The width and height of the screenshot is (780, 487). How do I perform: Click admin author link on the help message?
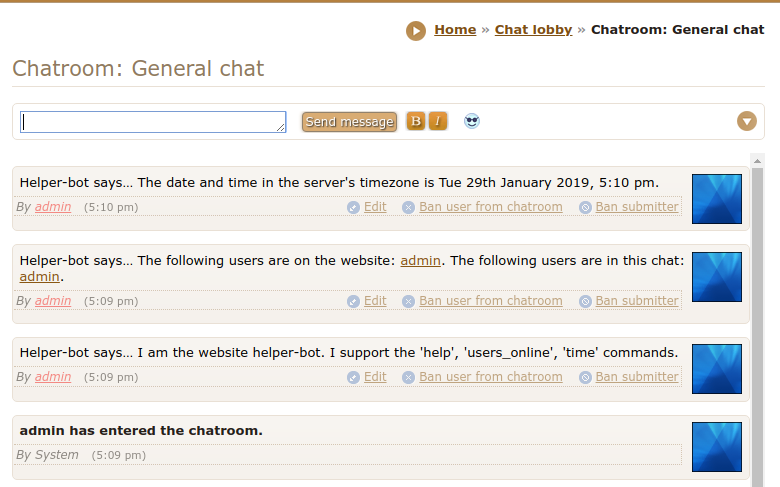point(53,377)
